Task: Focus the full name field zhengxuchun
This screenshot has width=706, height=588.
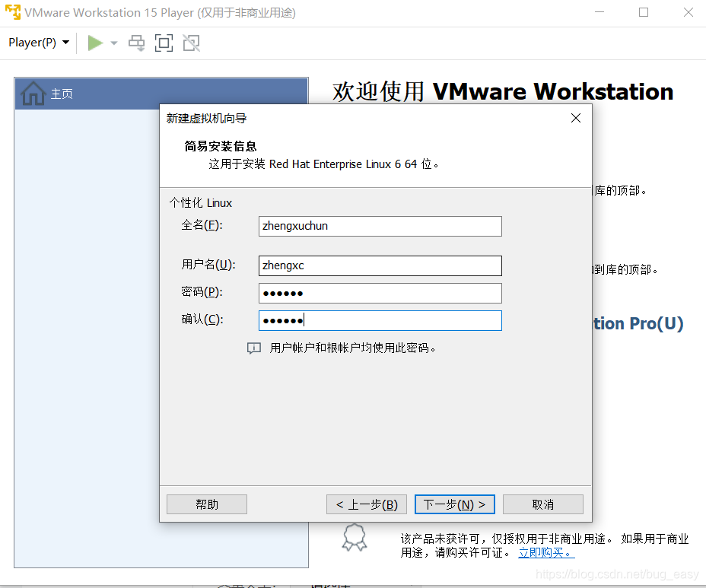Action: [x=380, y=226]
